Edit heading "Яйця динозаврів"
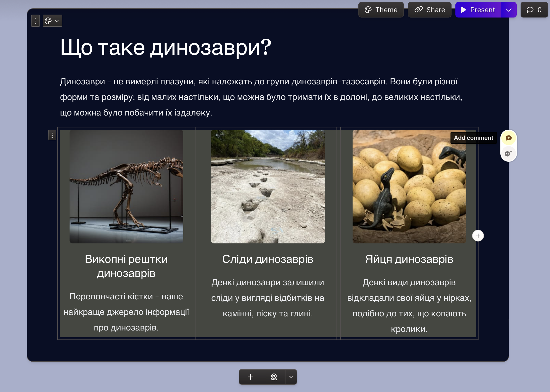This screenshot has height=392, width=550. tap(409, 259)
